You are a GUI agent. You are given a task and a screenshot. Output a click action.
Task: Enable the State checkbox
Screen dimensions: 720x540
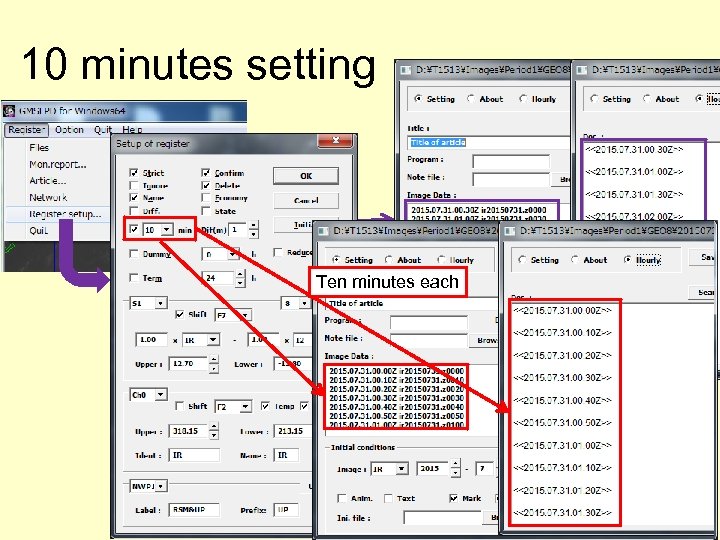pos(206,211)
